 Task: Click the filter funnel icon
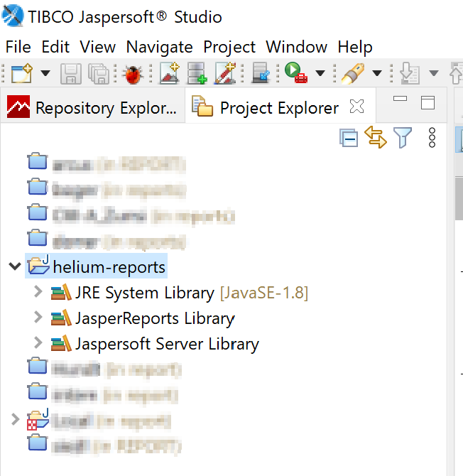pos(403,137)
